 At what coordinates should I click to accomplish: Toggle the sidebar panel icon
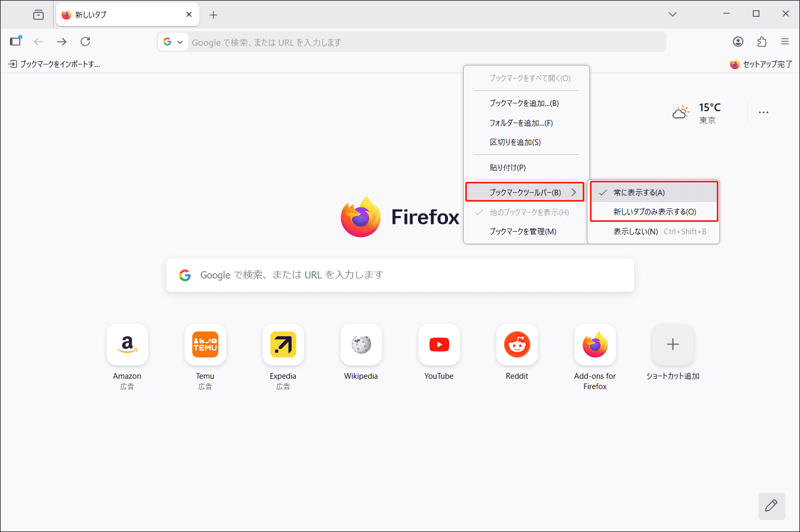[15, 42]
